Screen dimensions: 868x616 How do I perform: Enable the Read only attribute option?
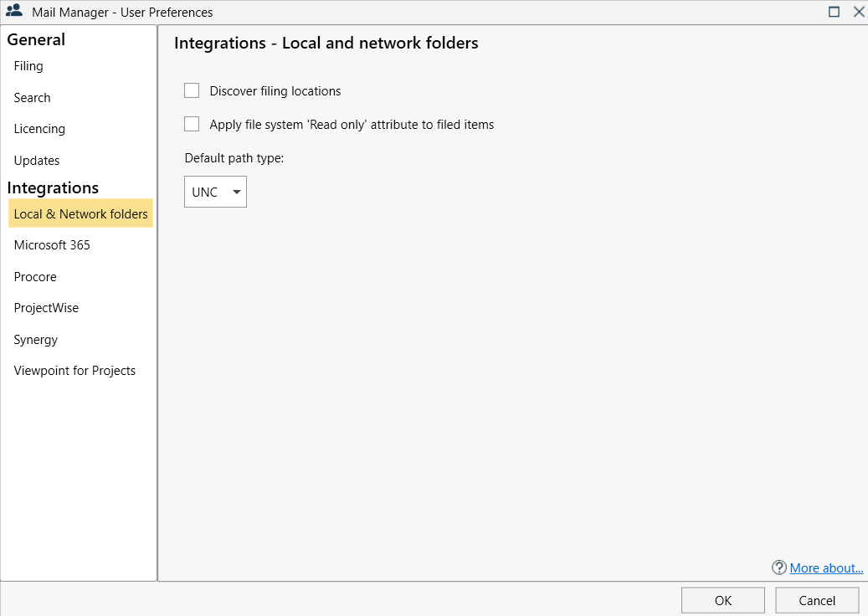[191, 124]
